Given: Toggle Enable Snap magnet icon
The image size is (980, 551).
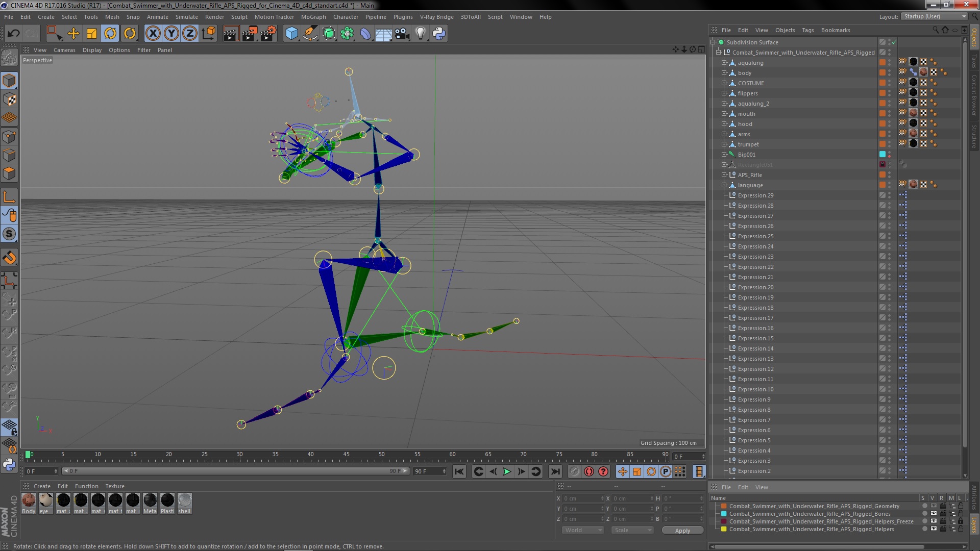Looking at the screenshot, I should [x=9, y=258].
